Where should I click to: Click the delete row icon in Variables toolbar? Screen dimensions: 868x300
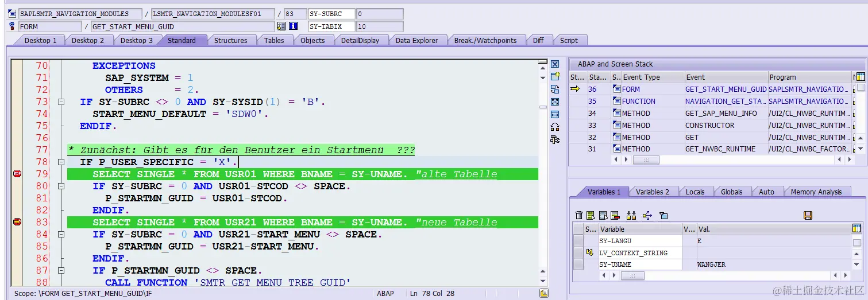[615, 215]
